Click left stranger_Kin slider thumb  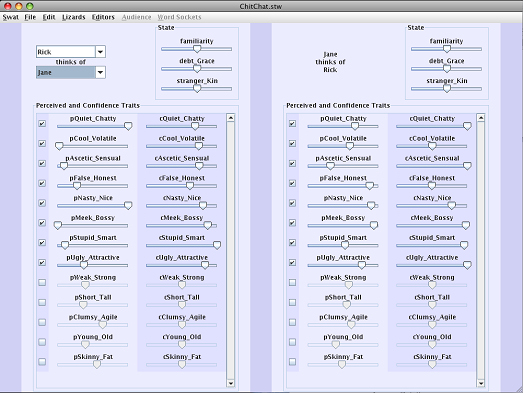[197, 89]
